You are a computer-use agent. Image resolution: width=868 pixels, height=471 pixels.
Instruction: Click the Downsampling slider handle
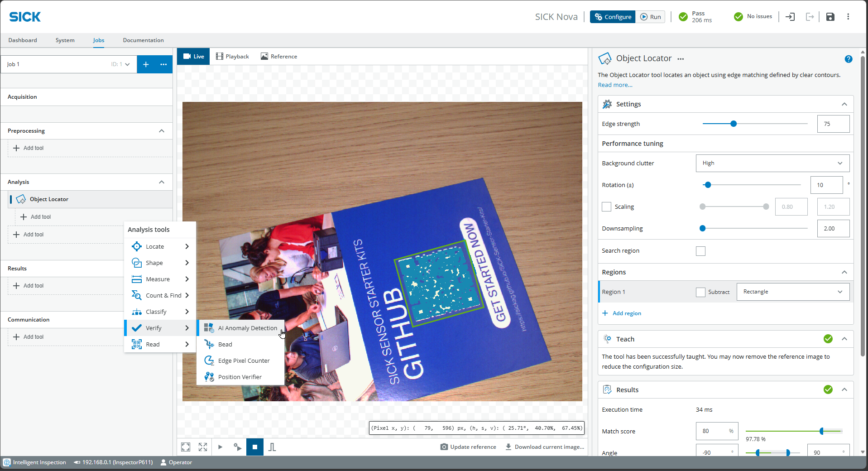(703, 229)
